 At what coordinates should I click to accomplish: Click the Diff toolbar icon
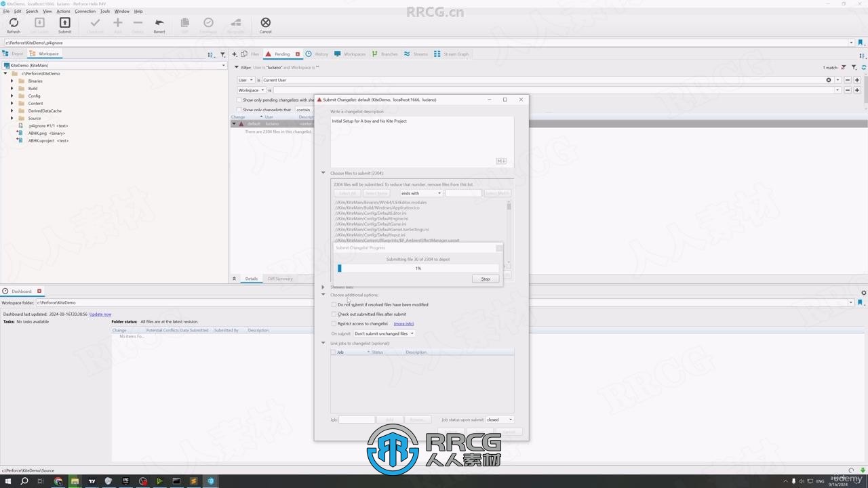click(x=184, y=25)
